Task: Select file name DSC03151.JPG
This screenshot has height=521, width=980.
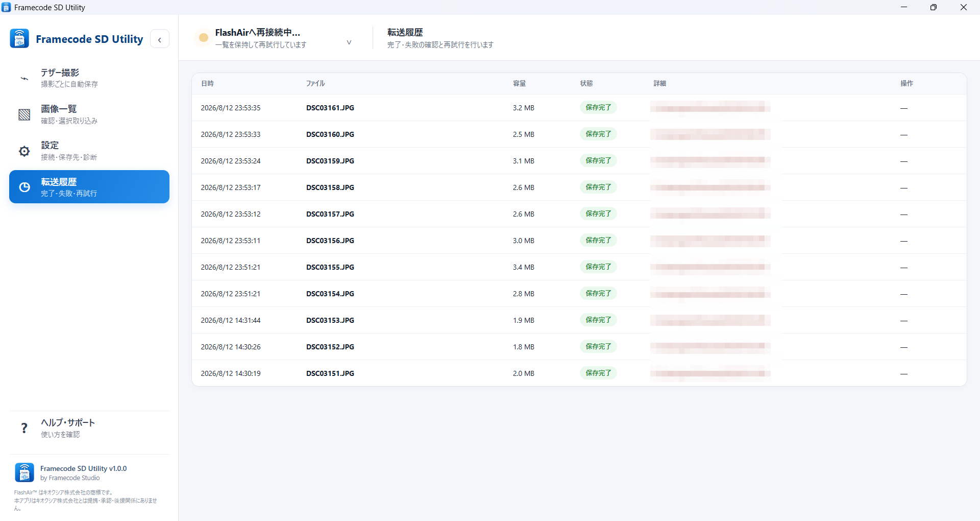Action: click(330, 373)
